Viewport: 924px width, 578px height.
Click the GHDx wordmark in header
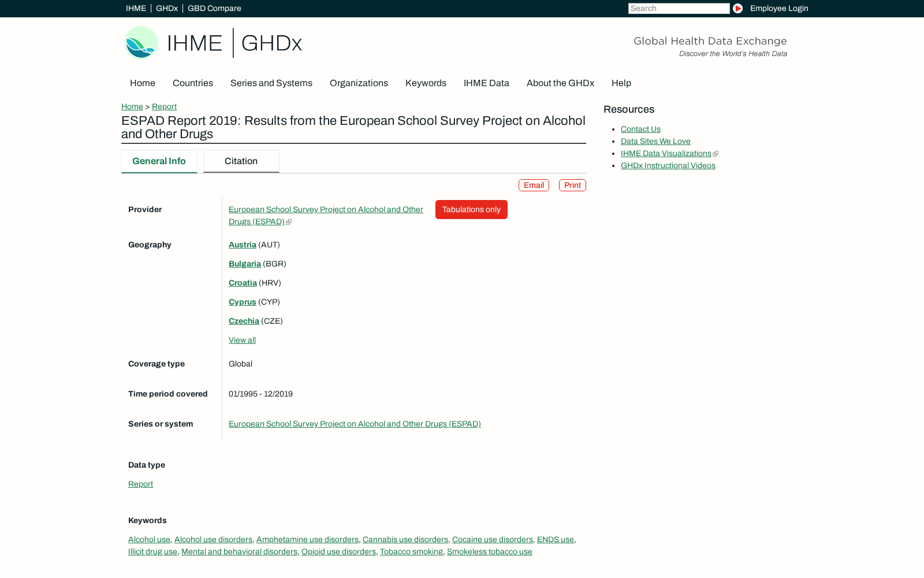(271, 43)
